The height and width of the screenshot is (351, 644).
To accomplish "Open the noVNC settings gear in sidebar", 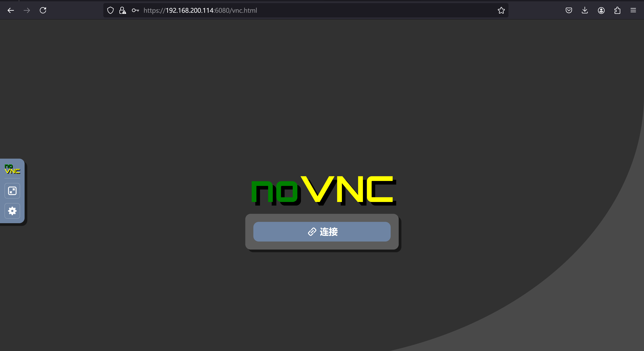I will click(12, 211).
